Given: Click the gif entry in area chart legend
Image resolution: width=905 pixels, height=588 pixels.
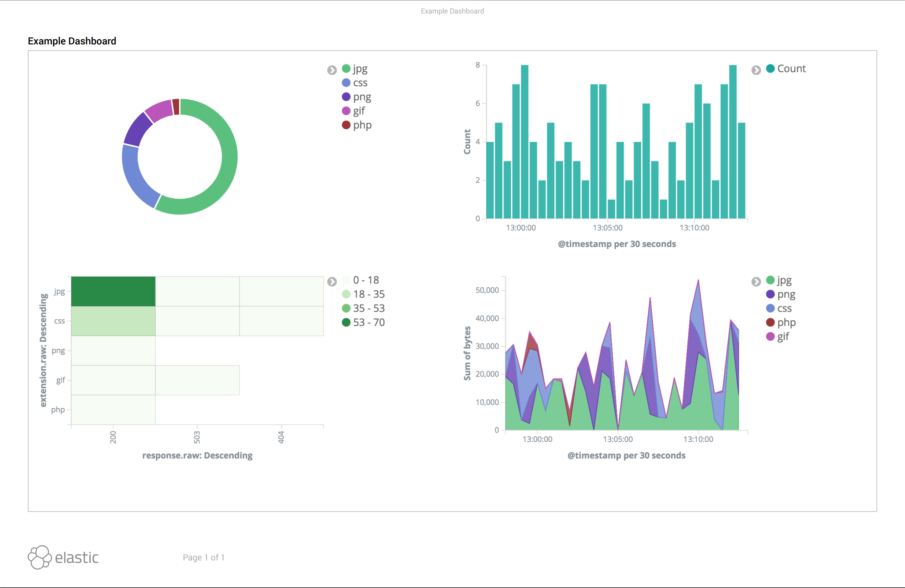Looking at the screenshot, I should coord(783,336).
